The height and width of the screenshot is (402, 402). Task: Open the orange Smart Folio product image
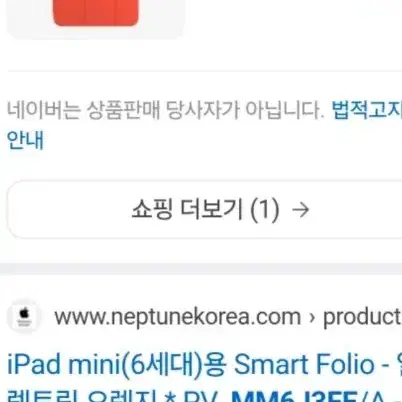pyautogui.click(x=96, y=13)
